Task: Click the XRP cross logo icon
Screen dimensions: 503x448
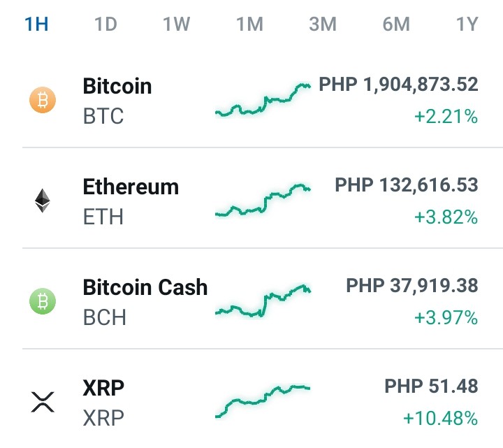Action: [x=43, y=402]
